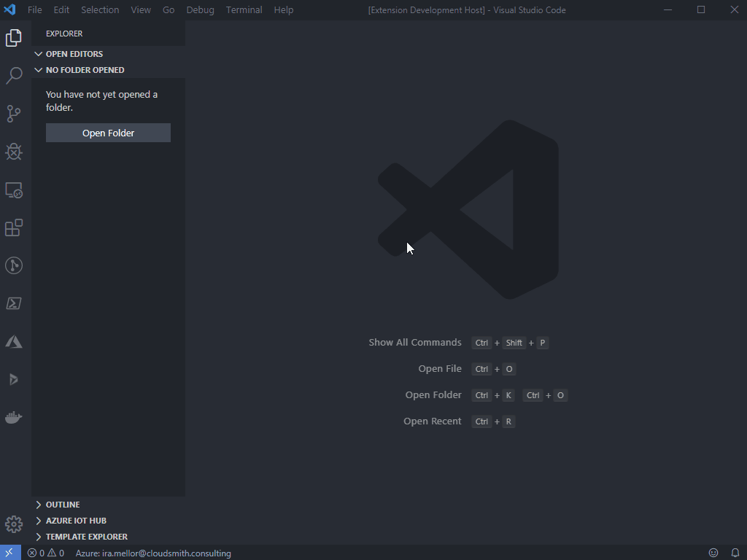Click the Open File shortcut label
The height and width of the screenshot is (560, 747).
440,368
